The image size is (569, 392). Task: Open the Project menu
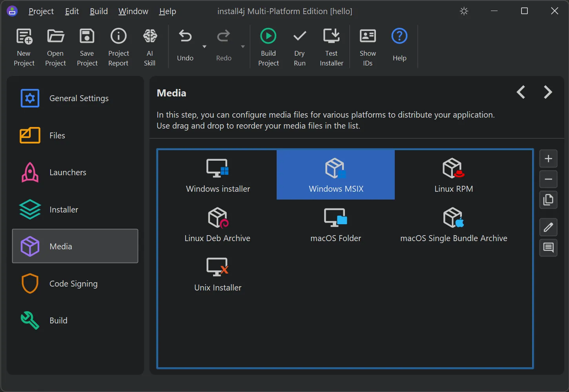(41, 11)
